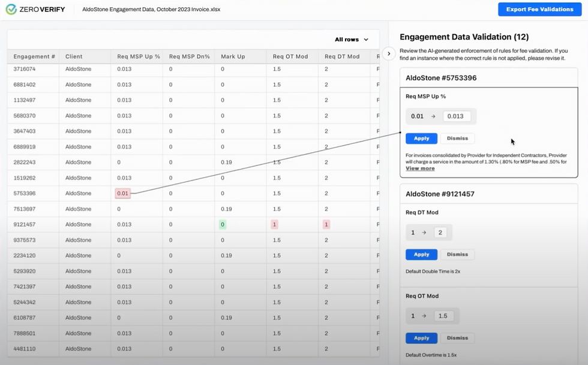This screenshot has width=588, height=365.
Task: Select the red flagged 0.01 cell
Action: pos(123,194)
